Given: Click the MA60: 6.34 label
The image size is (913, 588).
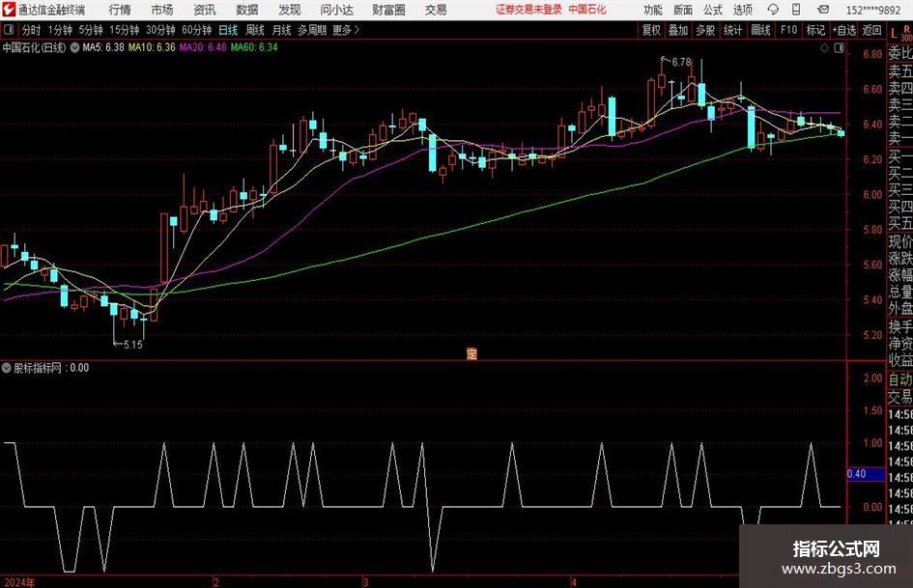Looking at the screenshot, I should (x=254, y=47).
